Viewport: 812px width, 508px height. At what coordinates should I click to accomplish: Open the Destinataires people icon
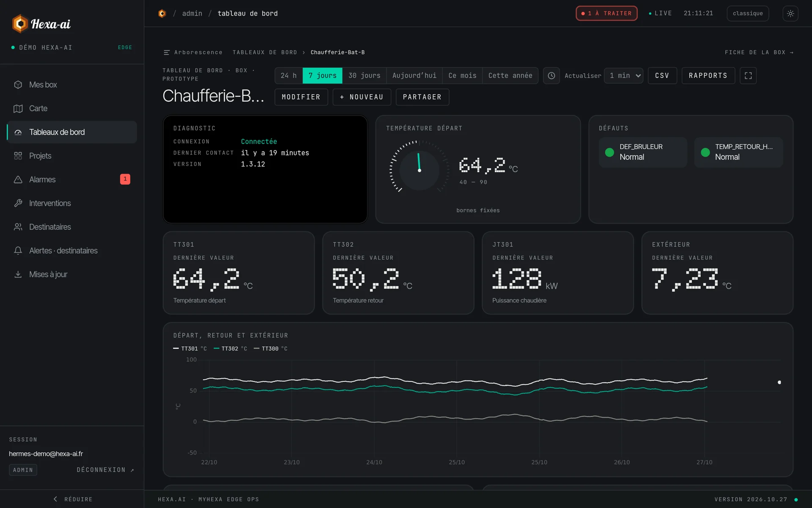18,227
